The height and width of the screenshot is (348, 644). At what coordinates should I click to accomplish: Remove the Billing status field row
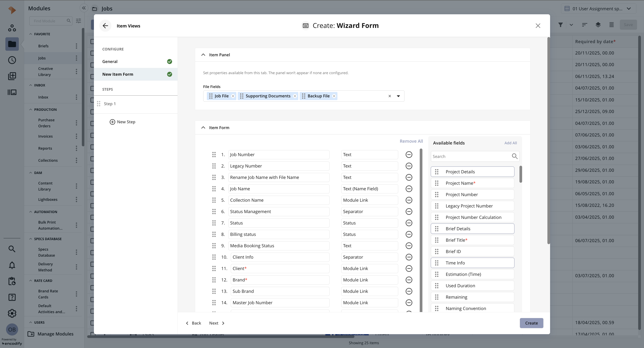(409, 234)
